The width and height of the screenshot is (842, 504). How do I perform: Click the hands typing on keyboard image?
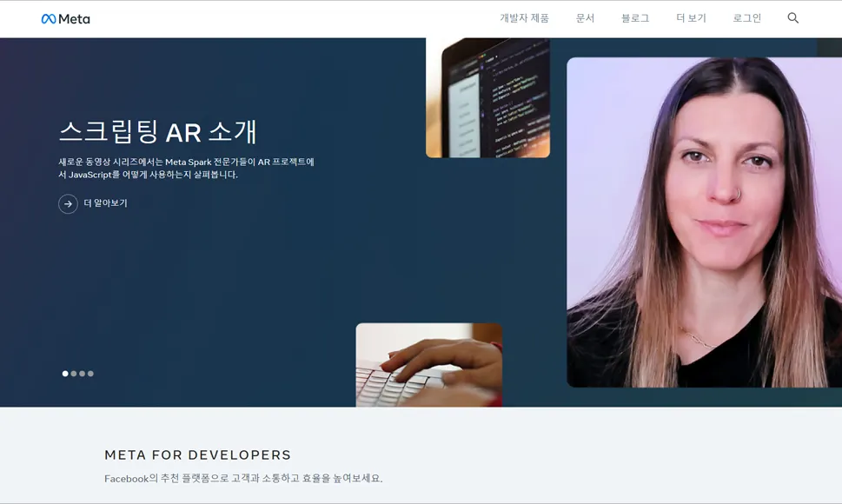coord(429,365)
